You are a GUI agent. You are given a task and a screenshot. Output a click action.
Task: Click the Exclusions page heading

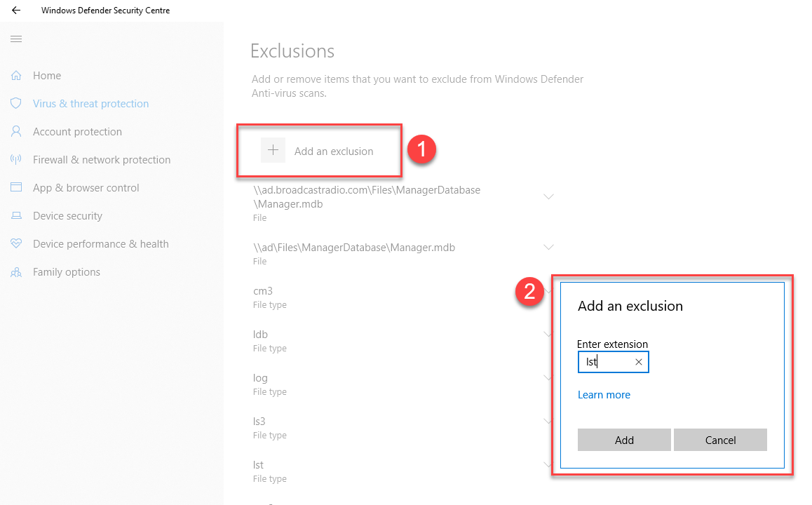tap(292, 50)
